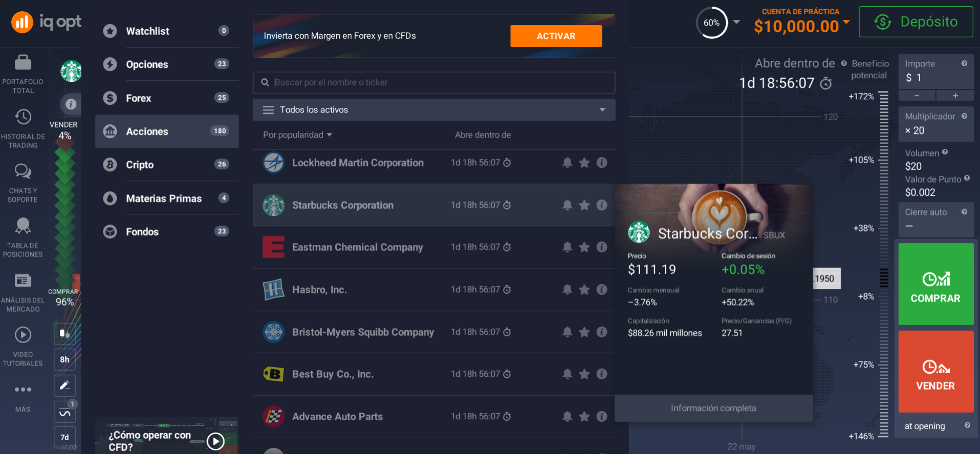Add Advance Auto Parts to favorites star
Image resolution: width=980 pixels, height=454 pixels.
[x=584, y=416]
